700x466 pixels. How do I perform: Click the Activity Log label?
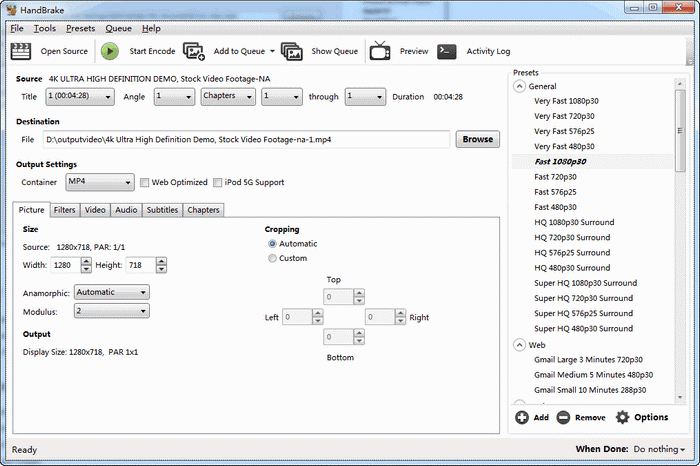(488, 51)
